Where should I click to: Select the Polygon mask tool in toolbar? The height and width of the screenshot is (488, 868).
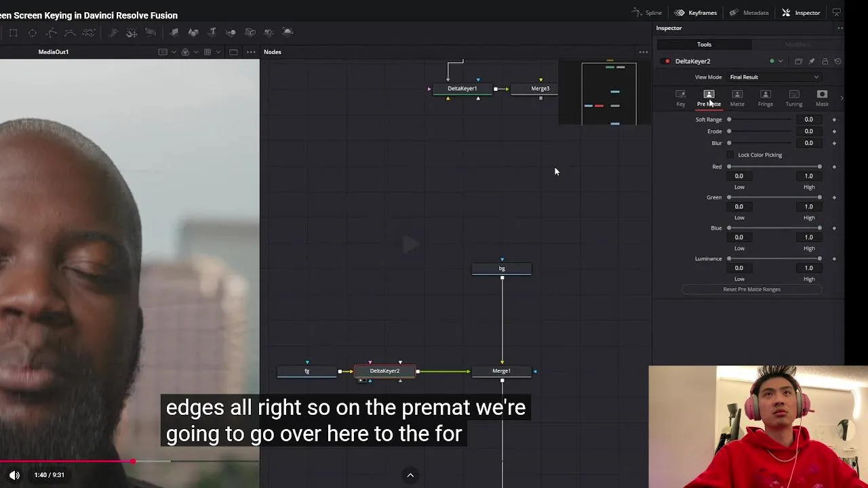[51, 33]
